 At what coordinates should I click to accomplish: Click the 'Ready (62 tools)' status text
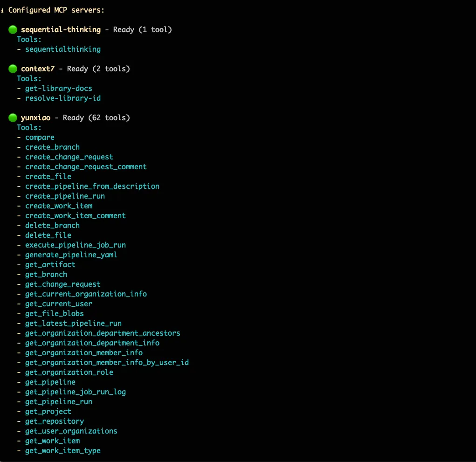tap(96, 118)
